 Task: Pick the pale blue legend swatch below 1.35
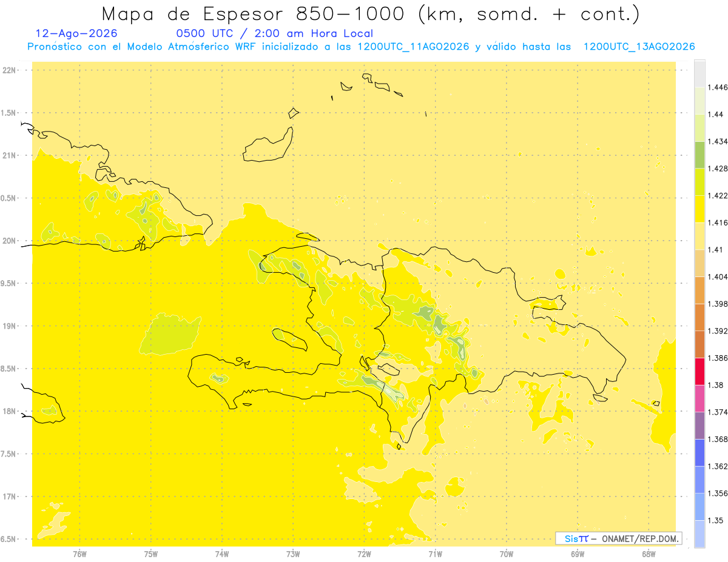(699, 534)
